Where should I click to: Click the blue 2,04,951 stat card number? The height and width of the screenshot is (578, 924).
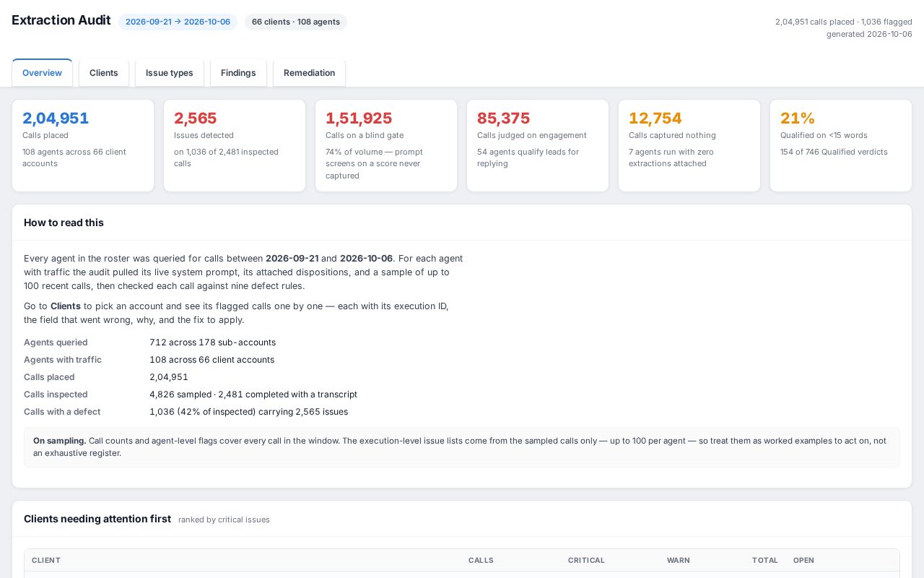click(x=56, y=118)
